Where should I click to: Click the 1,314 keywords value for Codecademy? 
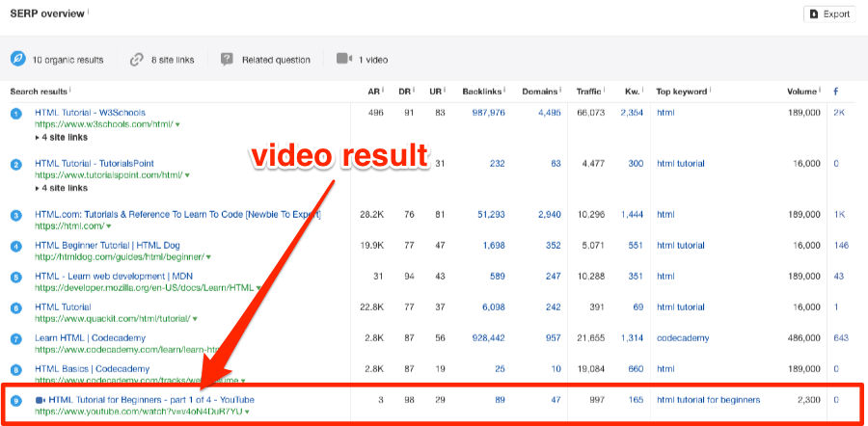[632, 338]
